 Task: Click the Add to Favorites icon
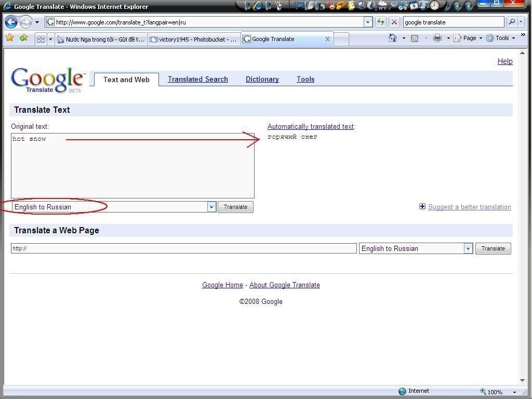(x=23, y=38)
